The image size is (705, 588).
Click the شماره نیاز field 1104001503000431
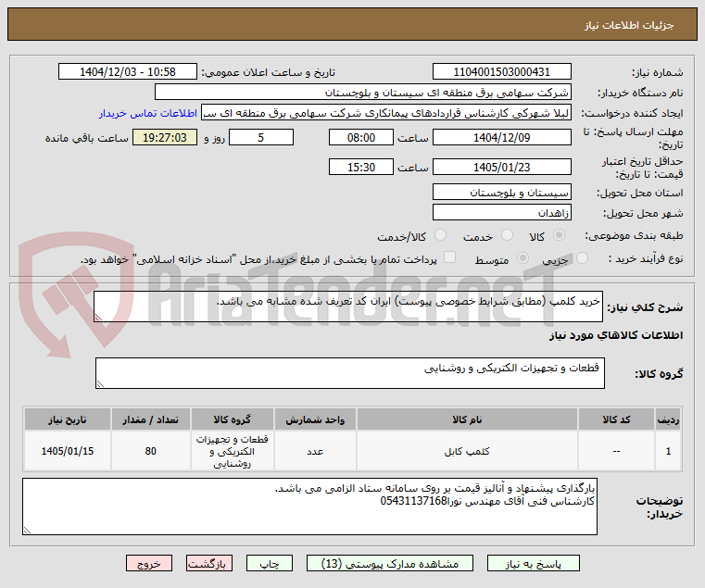point(502,72)
